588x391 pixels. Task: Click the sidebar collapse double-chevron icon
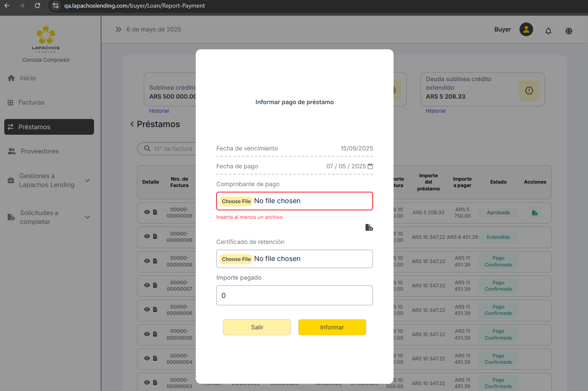(x=118, y=29)
